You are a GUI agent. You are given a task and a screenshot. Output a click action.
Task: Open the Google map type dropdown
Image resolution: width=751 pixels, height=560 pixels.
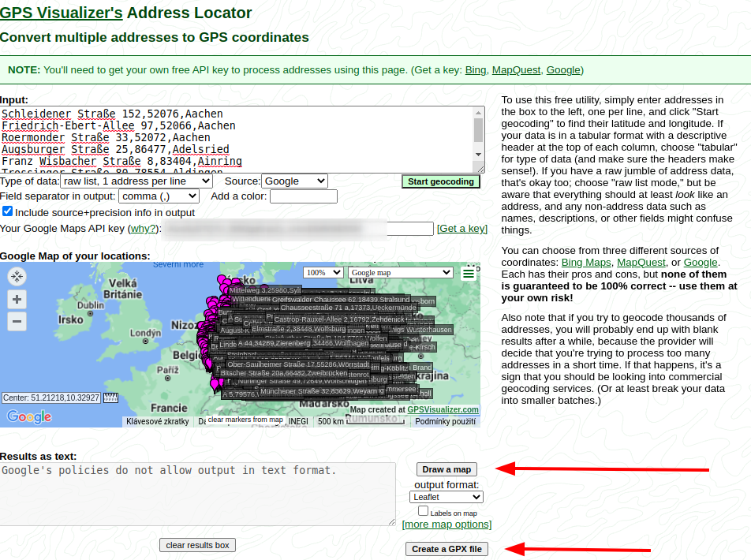tap(401, 273)
